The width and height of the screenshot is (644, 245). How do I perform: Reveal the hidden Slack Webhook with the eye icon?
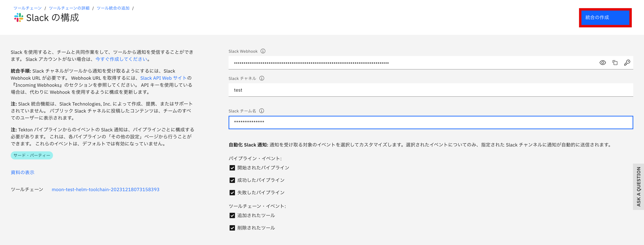[603, 63]
